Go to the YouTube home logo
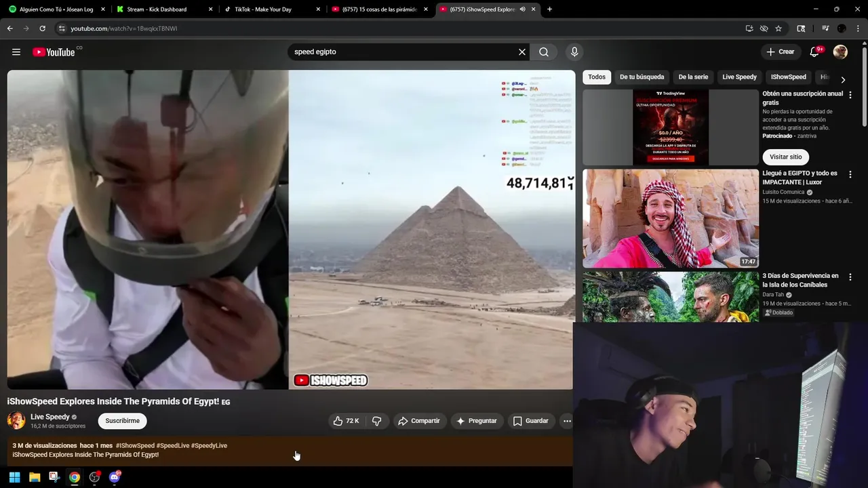This screenshot has height=488, width=868. [54, 52]
